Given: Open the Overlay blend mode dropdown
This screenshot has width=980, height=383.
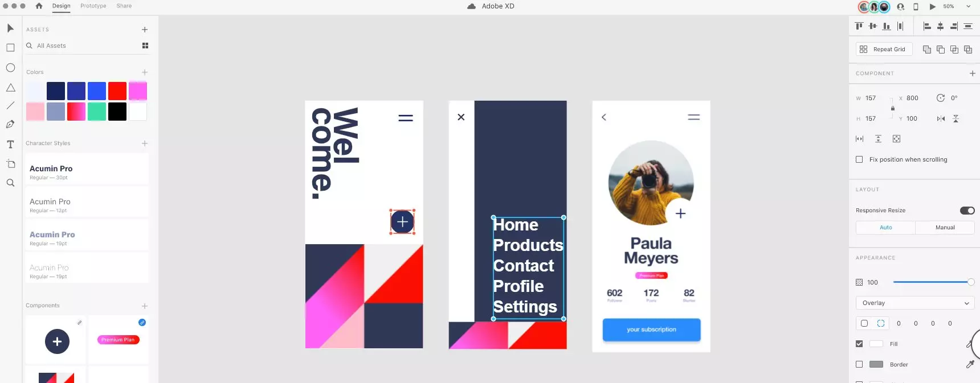Looking at the screenshot, I should 915,303.
